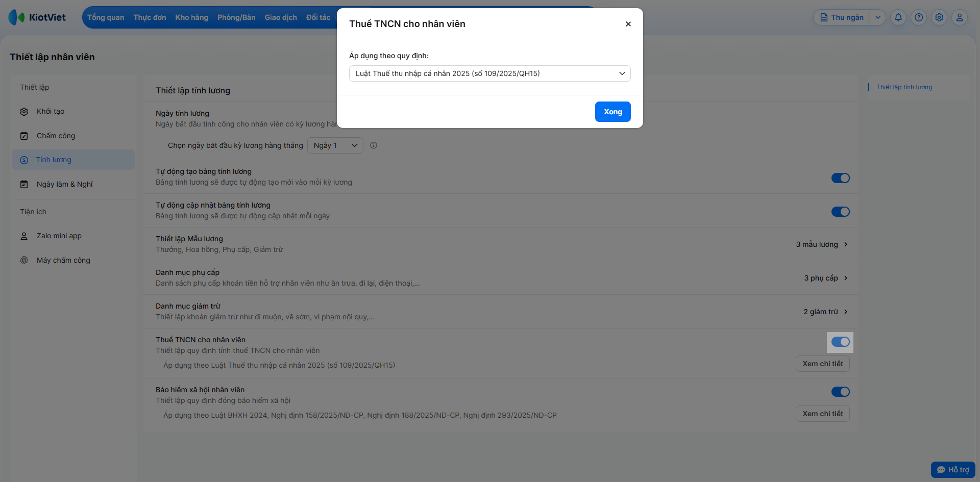Image resolution: width=980 pixels, height=482 pixels.
Task: Click the Áp dụng theo quy định label
Action: (389, 56)
